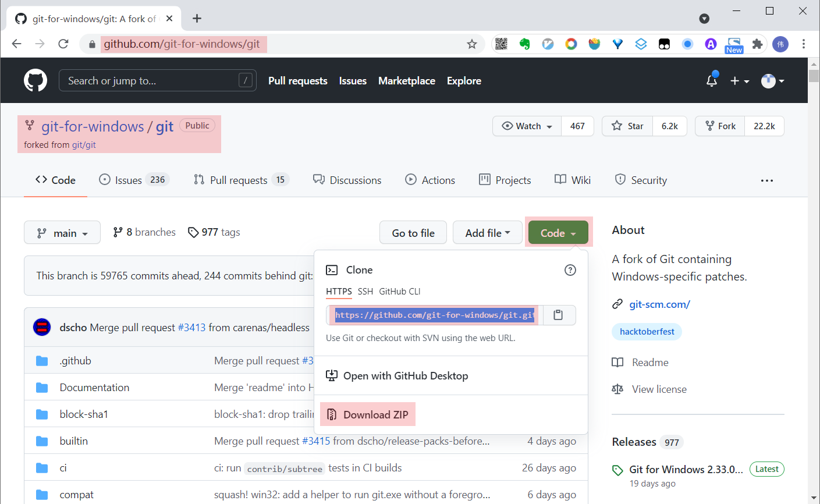The height and width of the screenshot is (504, 820).
Task: Open notifications bell icon
Action: pyautogui.click(x=712, y=80)
